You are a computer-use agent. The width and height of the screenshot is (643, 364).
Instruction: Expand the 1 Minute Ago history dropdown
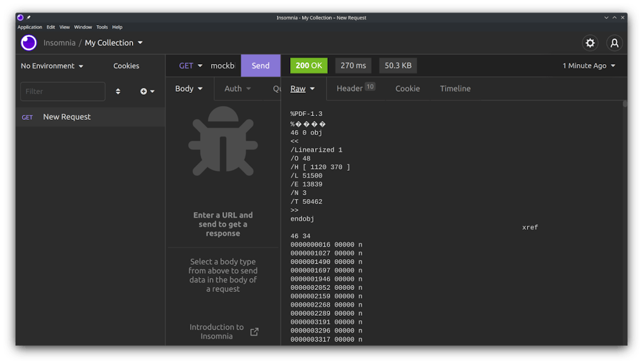coord(589,66)
